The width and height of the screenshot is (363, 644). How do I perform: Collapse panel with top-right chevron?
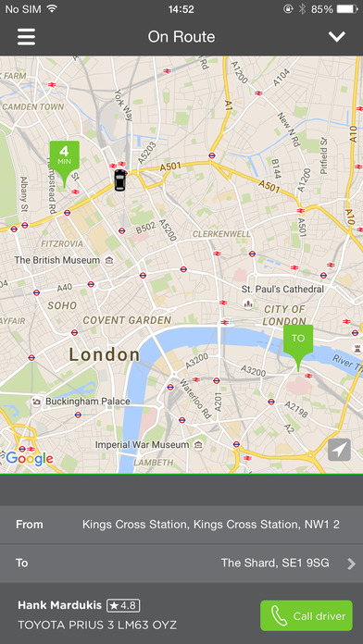click(x=337, y=37)
